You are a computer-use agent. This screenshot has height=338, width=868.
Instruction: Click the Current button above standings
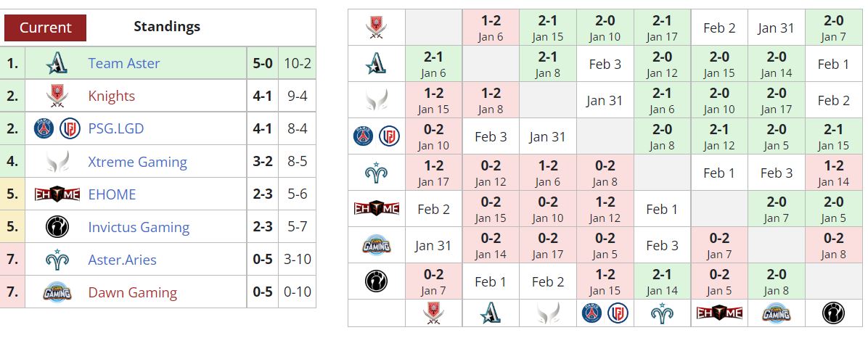click(x=46, y=28)
